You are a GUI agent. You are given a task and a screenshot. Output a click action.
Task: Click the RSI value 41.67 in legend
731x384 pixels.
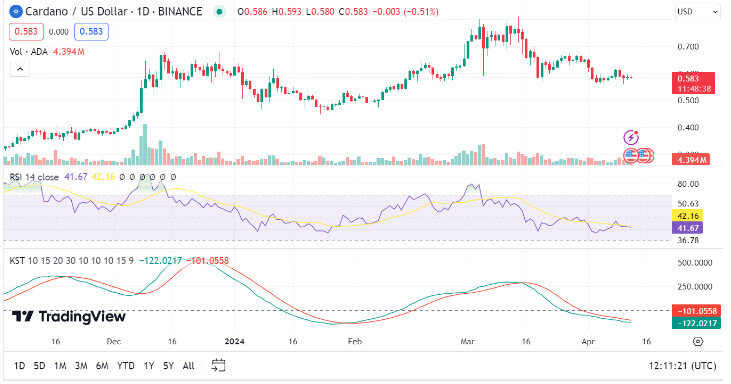coord(76,177)
